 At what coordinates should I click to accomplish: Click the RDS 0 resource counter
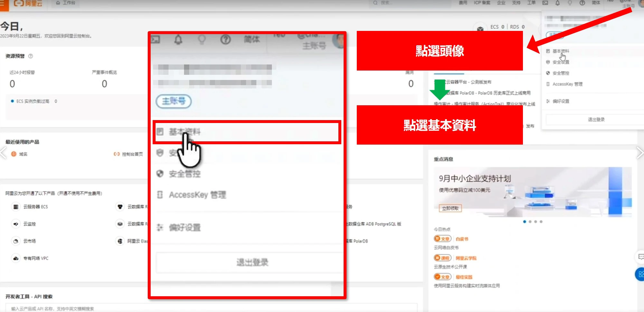[x=517, y=27]
